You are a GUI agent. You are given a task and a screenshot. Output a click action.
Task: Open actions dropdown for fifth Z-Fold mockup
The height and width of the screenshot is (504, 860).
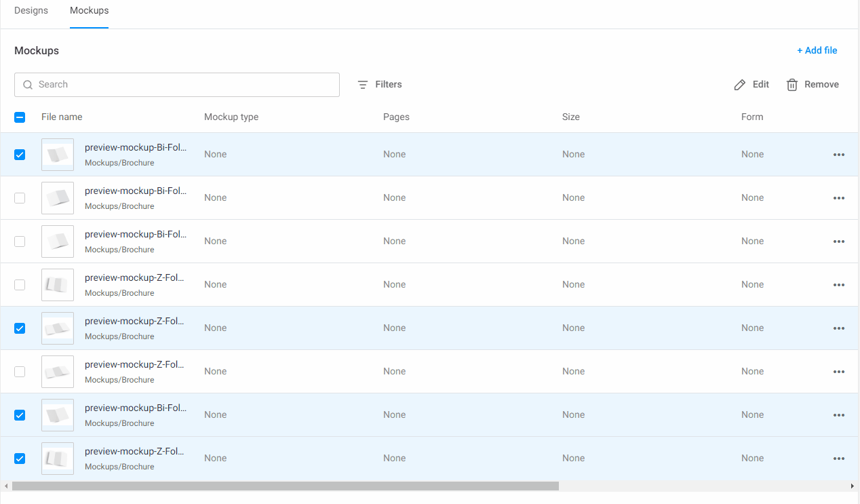[839, 328]
